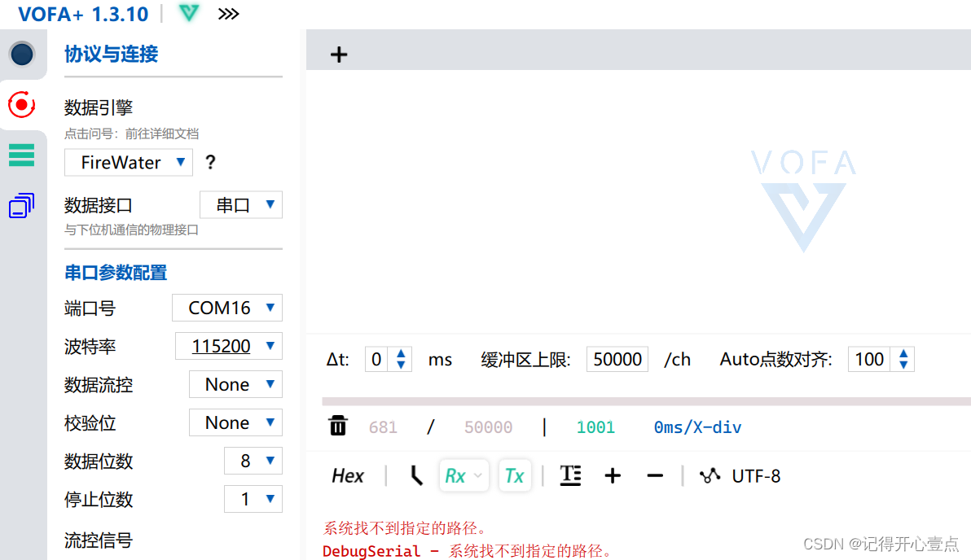Screen dimensions: 971x560
Task: Click the 缓冲区上限 50000 input field
Action: point(617,359)
